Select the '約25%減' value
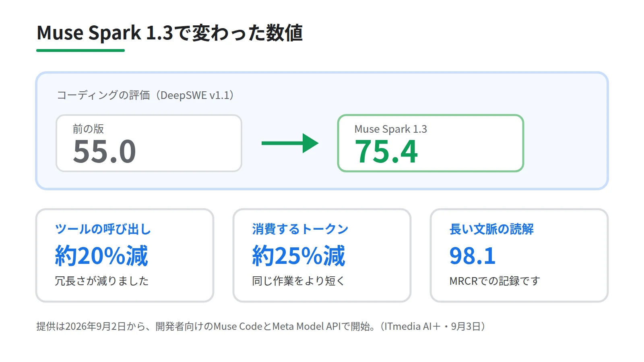 (x=299, y=256)
